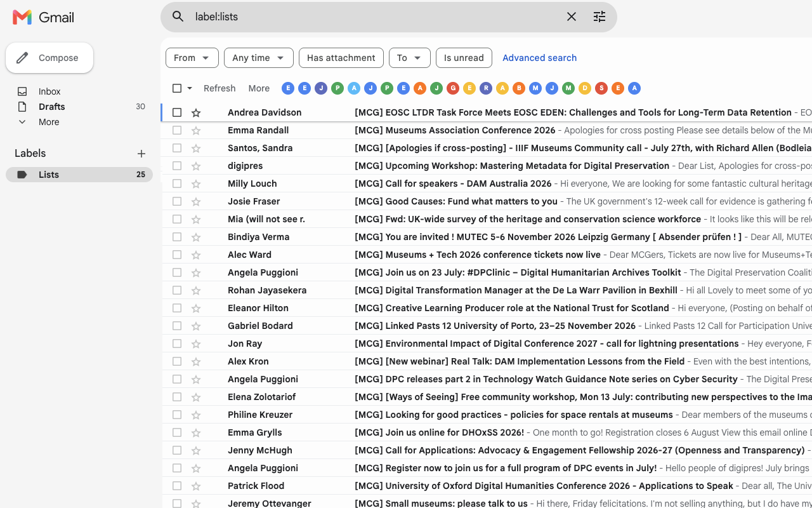The width and height of the screenshot is (812, 508).
Task: Select the Jenny McHugh email checkbox
Action: 177,450
